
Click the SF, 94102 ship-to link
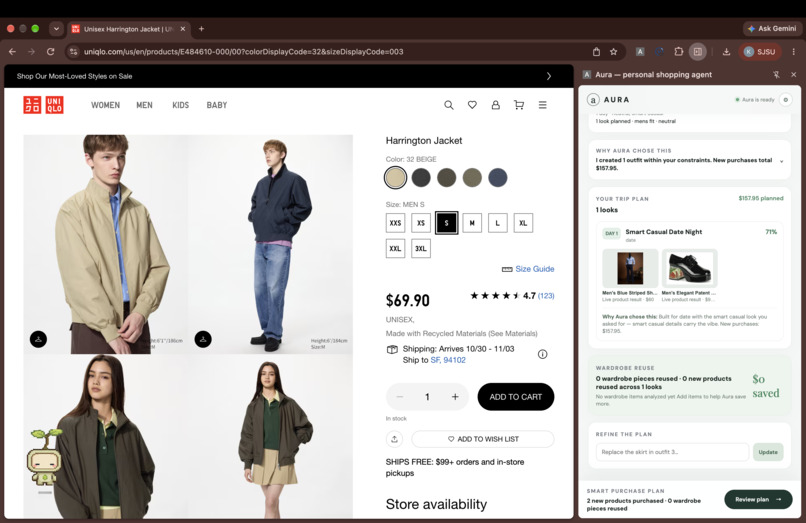[448, 360]
